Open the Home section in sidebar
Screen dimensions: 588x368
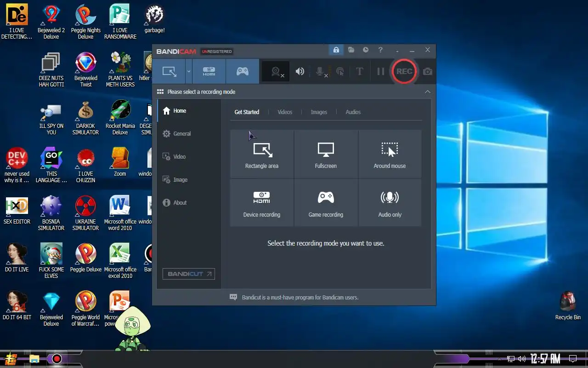[x=189, y=110]
